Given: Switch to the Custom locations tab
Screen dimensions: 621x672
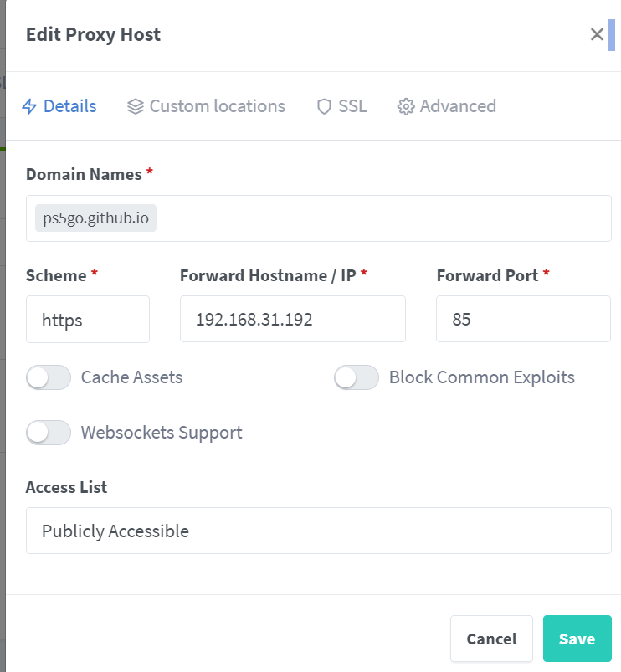Looking at the screenshot, I should 217,106.
